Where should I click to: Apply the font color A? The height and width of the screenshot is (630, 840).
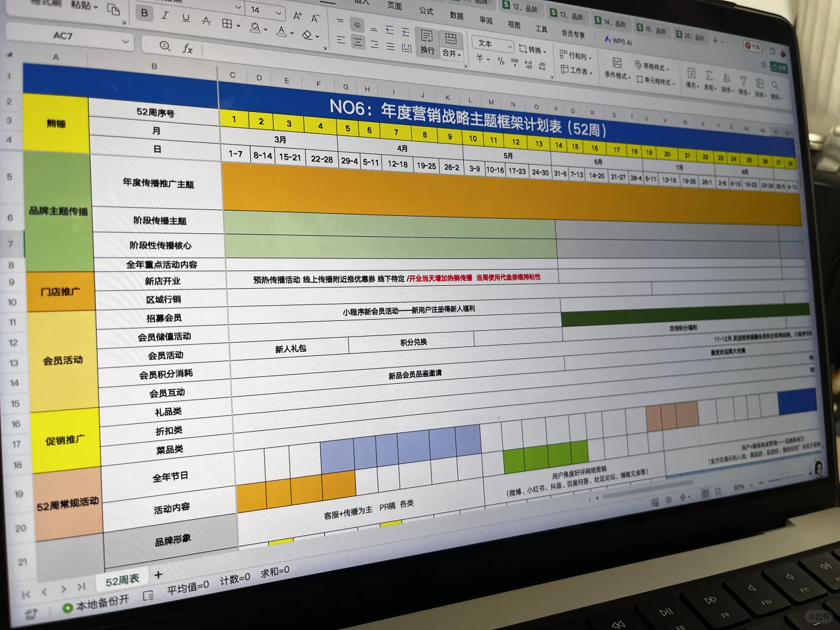point(282,31)
